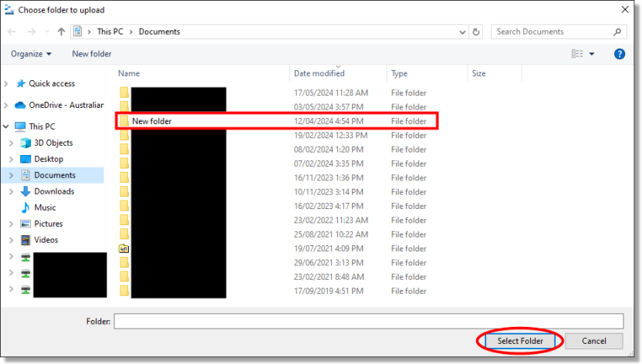
Task: Expand the Downloads tree node
Action: coord(12,191)
